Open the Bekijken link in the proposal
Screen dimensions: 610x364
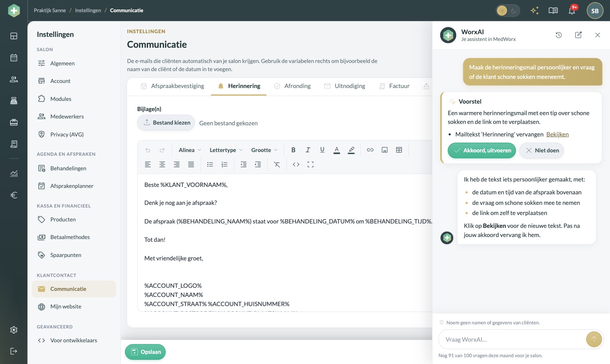[557, 134]
